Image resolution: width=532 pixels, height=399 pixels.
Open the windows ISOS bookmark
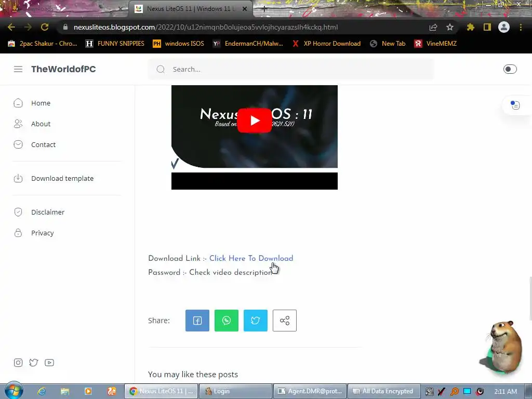coord(179,44)
